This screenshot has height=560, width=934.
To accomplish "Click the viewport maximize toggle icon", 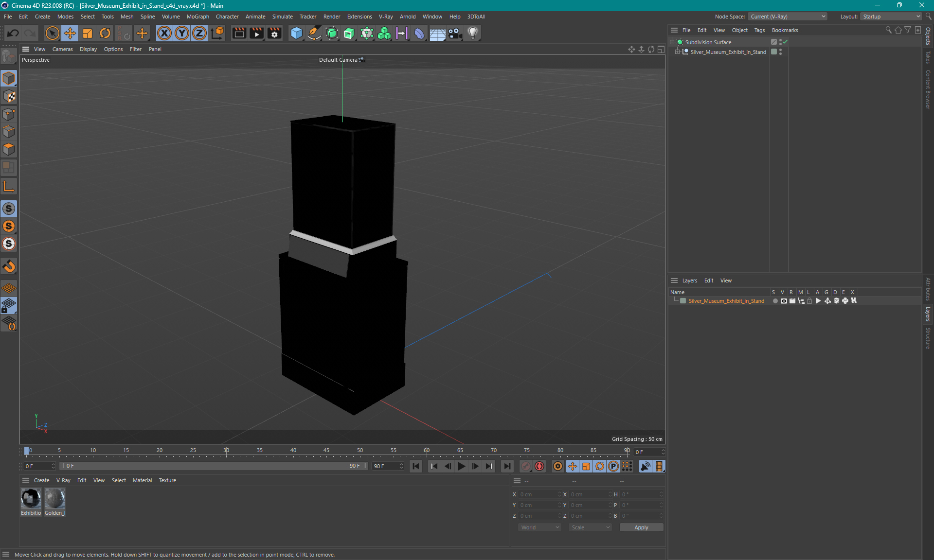I will point(661,49).
